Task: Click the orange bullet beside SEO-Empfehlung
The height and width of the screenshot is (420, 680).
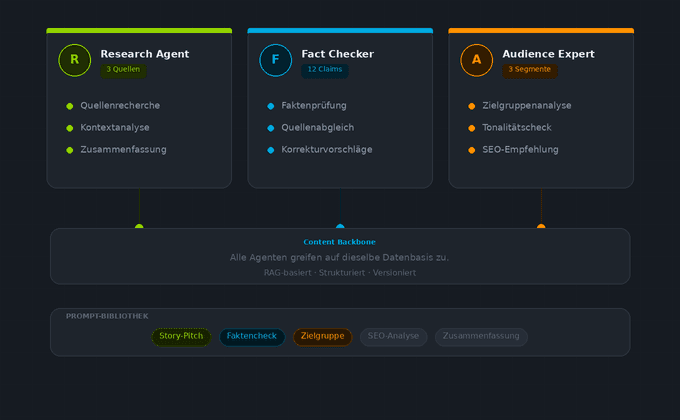Action: point(471,150)
